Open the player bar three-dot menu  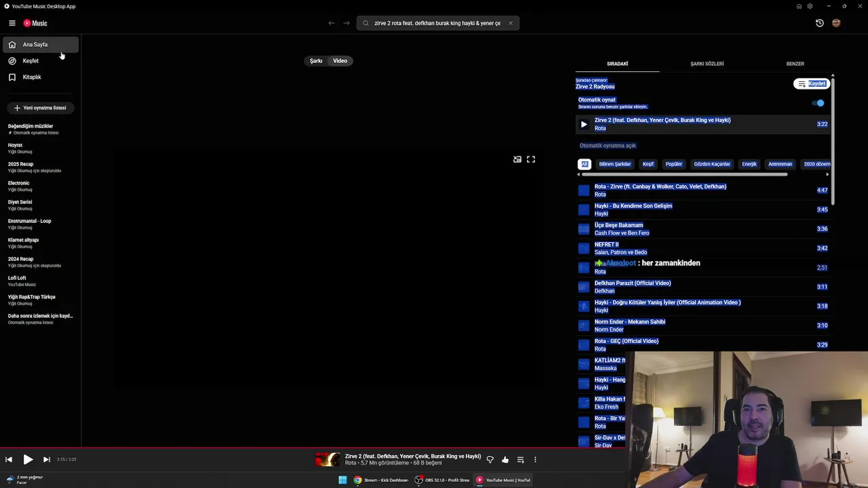[535, 460]
